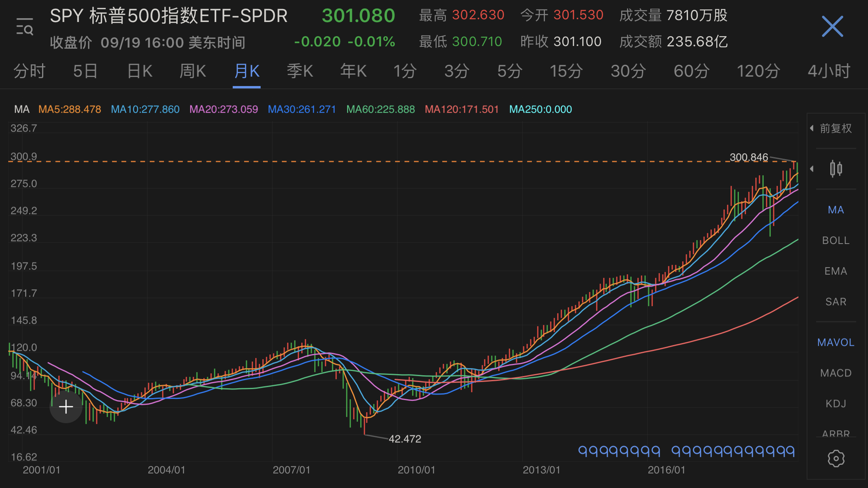Open chart settings gear icon
This screenshot has width=868, height=488.
[x=836, y=459]
